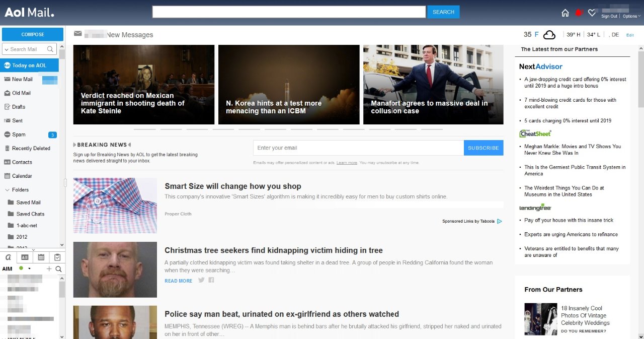Open the to-do clipboard icon
The image size is (644, 339).
click(57, 257)
